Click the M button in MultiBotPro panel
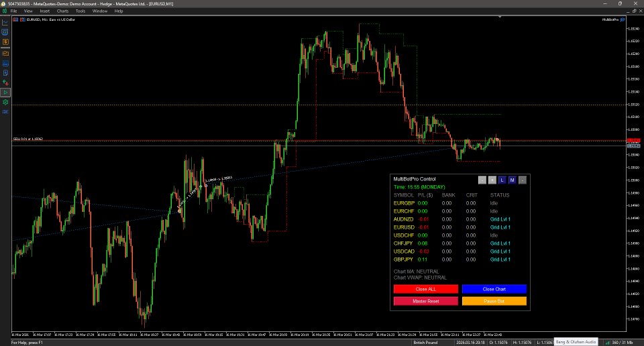644x346 pixels. click(x=512, y=180)
